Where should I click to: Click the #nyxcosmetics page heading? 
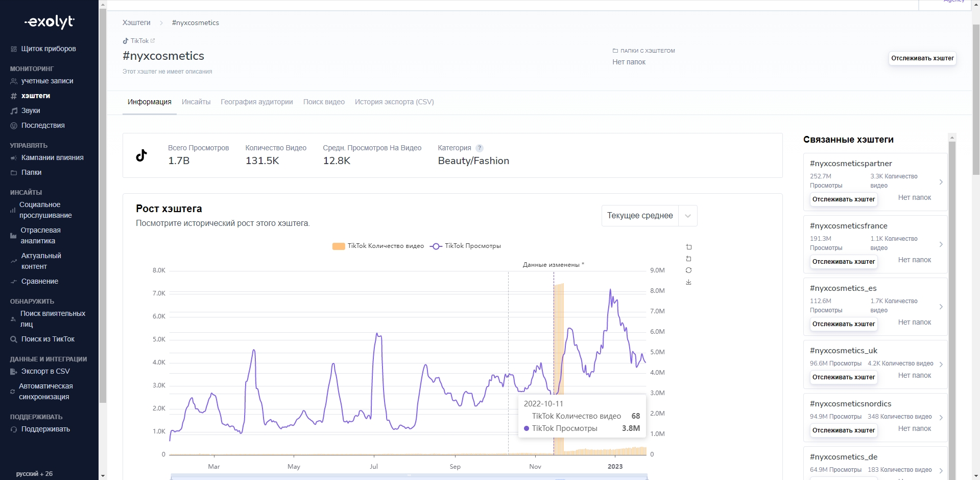(x=163, y=56)
